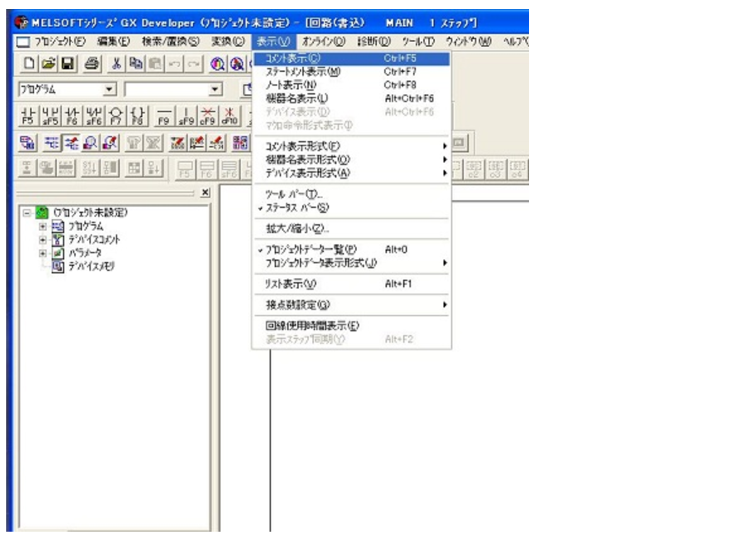This screenshot has width=756, height=543.
Task: Open 接点数設定 submenu
Action: click(352, 304)
